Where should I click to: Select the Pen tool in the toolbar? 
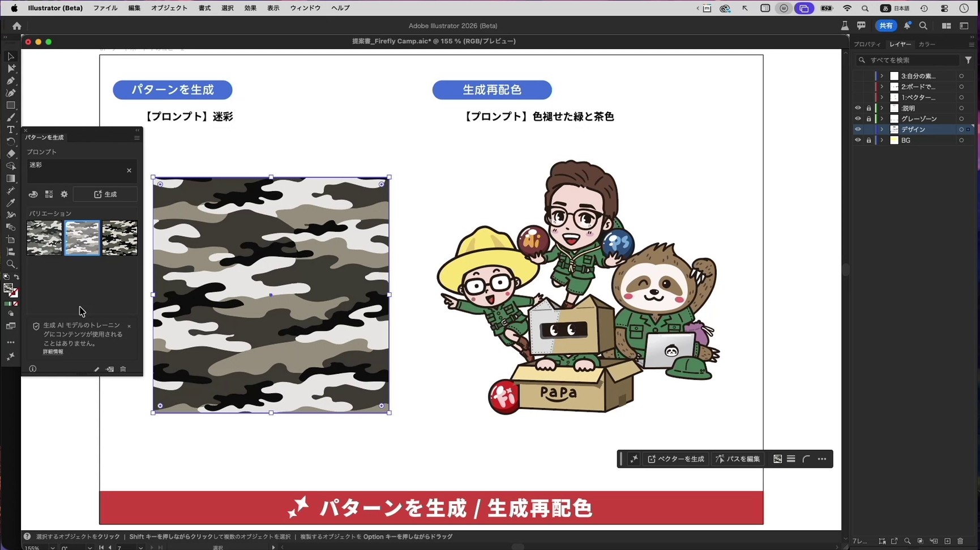(x=10, y=80)
